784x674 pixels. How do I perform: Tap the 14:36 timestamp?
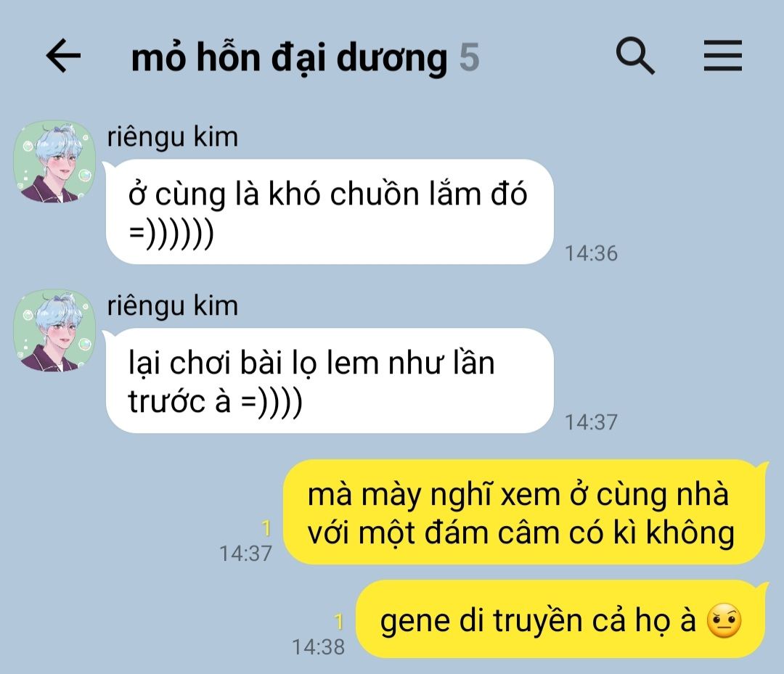coord(591,253)
